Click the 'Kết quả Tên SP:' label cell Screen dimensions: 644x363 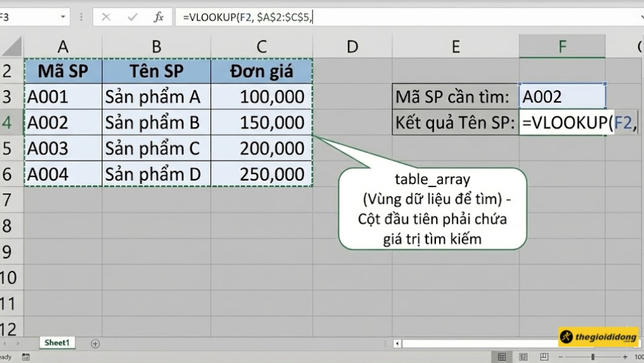point(455,123)
